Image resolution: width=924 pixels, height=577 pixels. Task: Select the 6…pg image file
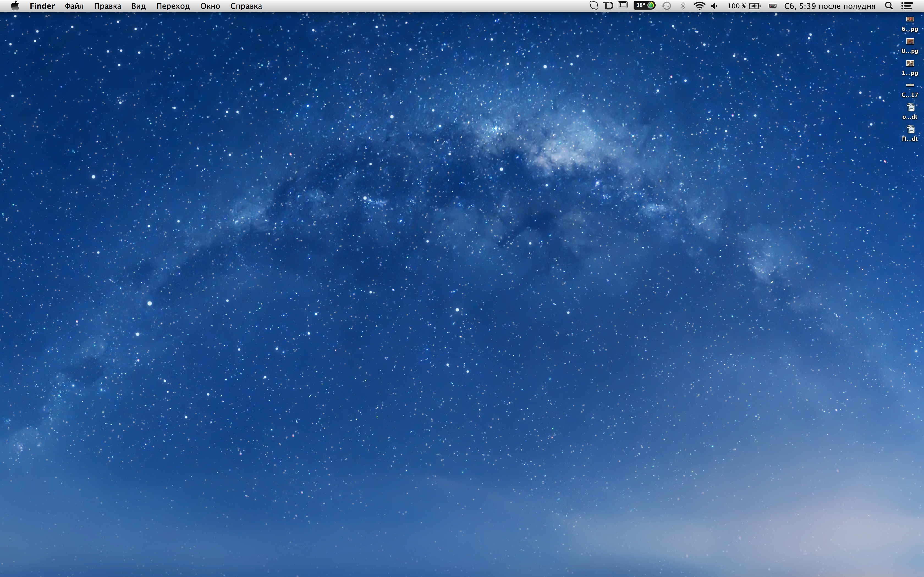coord(910,20)
